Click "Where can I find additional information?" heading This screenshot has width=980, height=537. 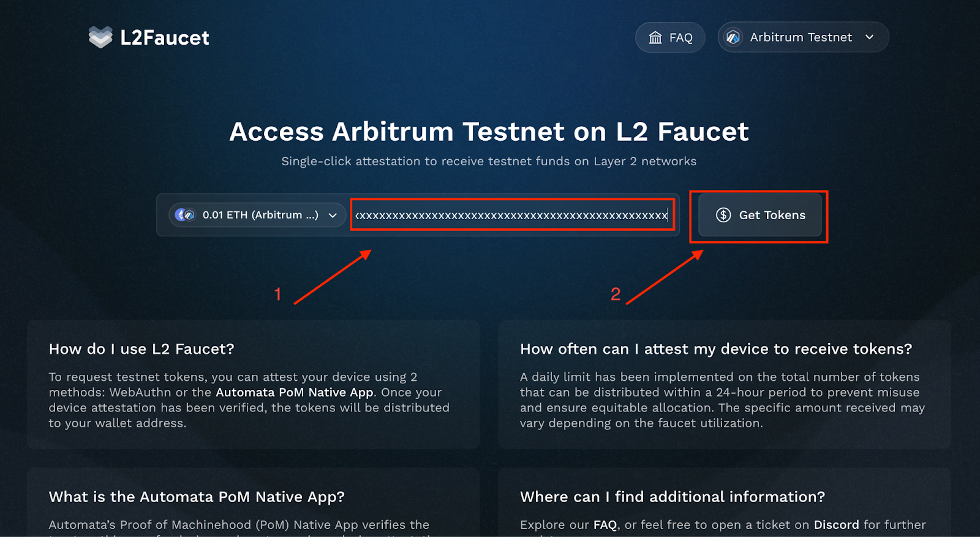672,497
